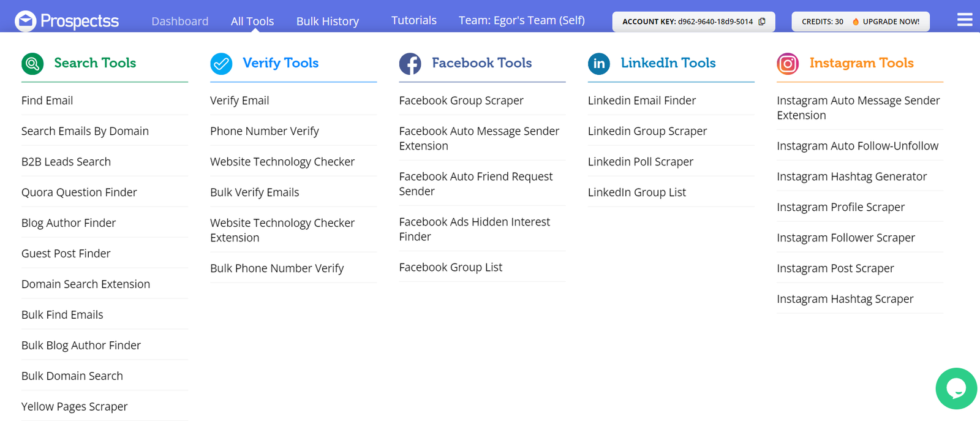Click the UPGRADE NOW! button

coord(891,21)
